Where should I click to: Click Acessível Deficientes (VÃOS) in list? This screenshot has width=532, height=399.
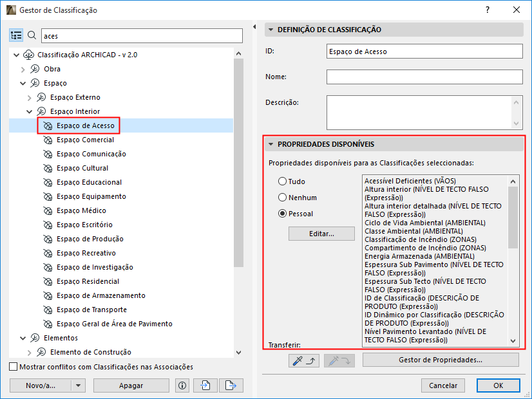pos(410,181)
